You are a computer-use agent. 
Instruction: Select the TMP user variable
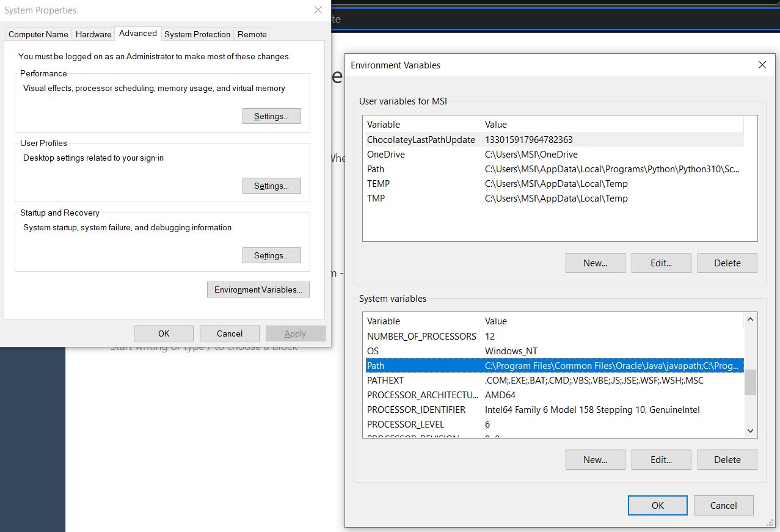(554, 199)
